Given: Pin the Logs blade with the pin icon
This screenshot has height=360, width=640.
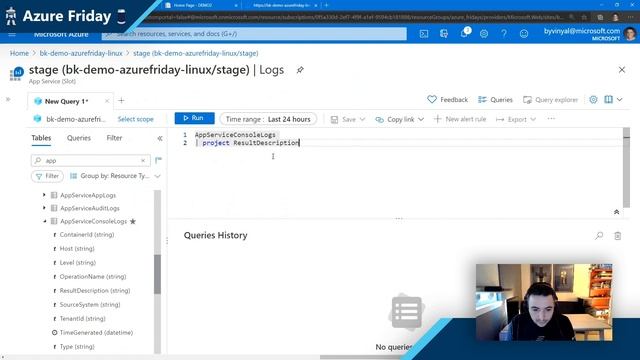Looking at the screenshot, I should [300, 70].
